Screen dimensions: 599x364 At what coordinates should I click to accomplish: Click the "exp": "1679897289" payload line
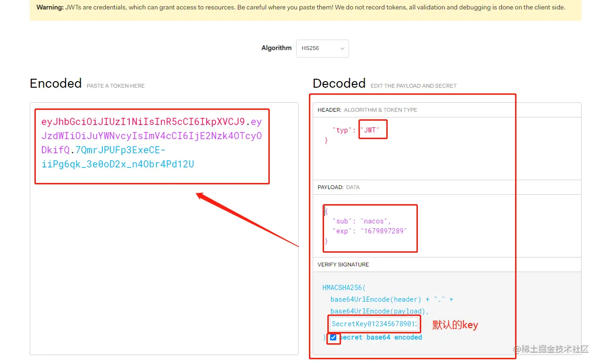pos(369,231)
